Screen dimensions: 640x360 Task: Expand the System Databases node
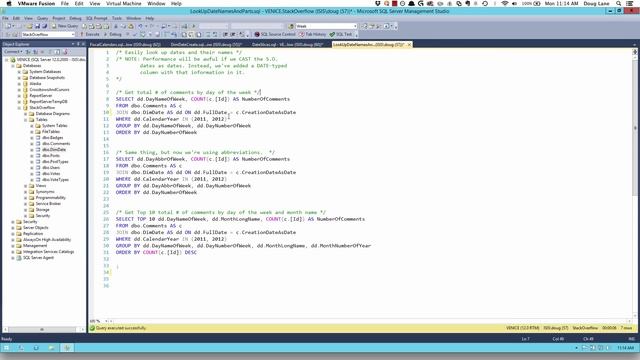click(19, 71)
